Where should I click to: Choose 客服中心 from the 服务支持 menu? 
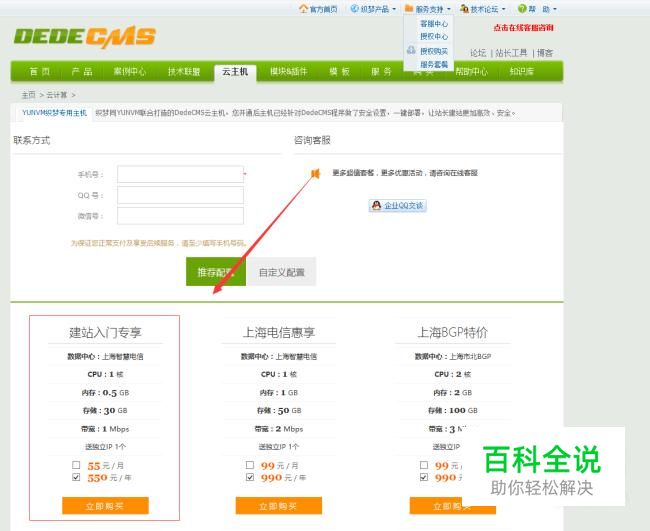[434, 24]
